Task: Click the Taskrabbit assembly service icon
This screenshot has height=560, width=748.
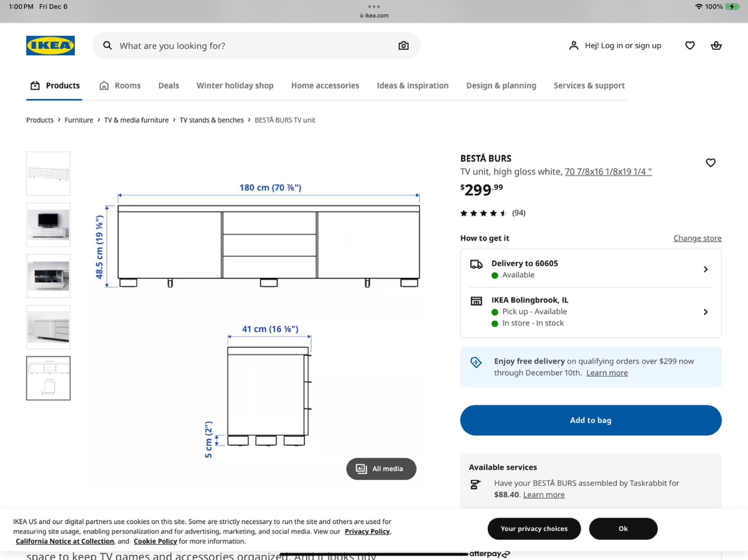Action: pyautogui.click(x=475, y=485)
